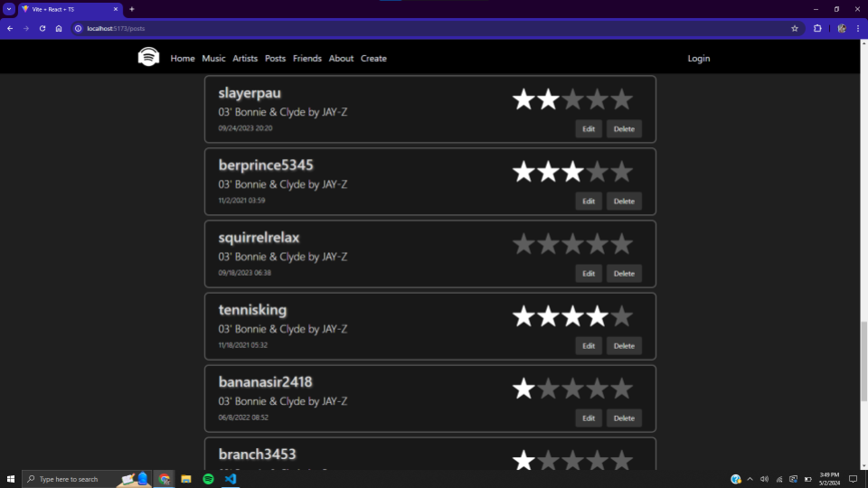Click the slayerpau username heading

[250, 93]
